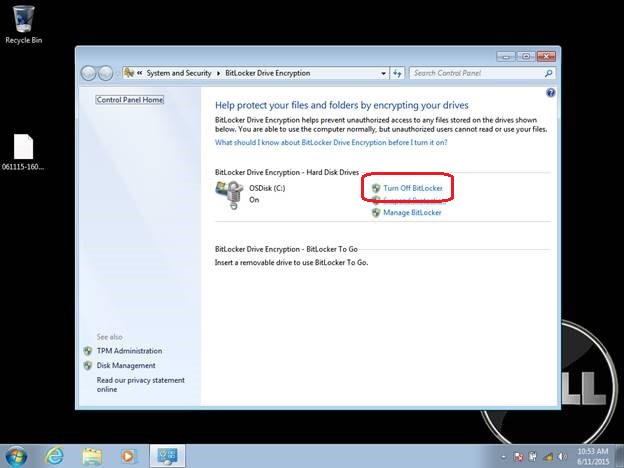The image size is (624, 468).
Task: Open the address bar history dropdown arrow
Action: pyautogui.click(x=383, y=73)
